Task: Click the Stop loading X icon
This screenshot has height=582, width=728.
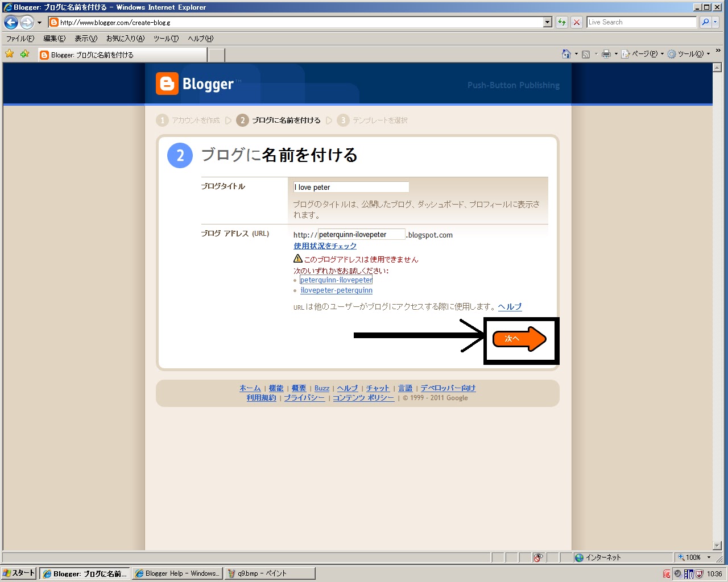Action: tap(577, 22)
